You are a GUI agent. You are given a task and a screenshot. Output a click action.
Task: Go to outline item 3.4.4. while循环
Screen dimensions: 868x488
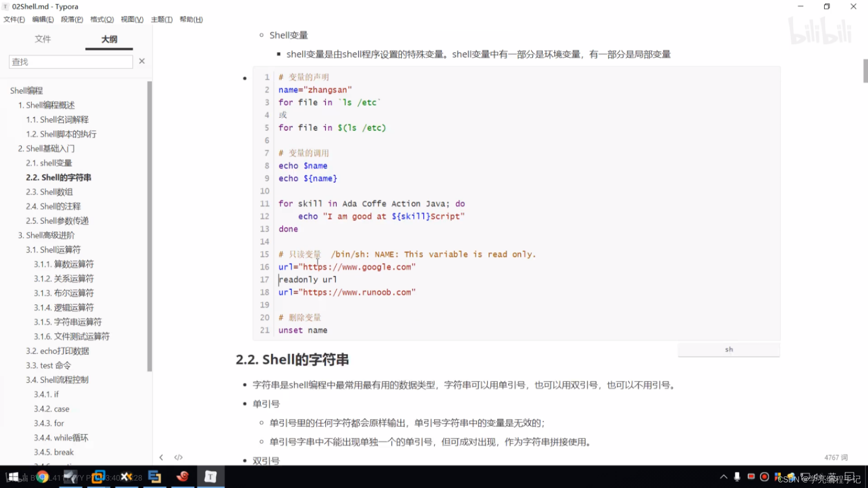click(61, 438)
